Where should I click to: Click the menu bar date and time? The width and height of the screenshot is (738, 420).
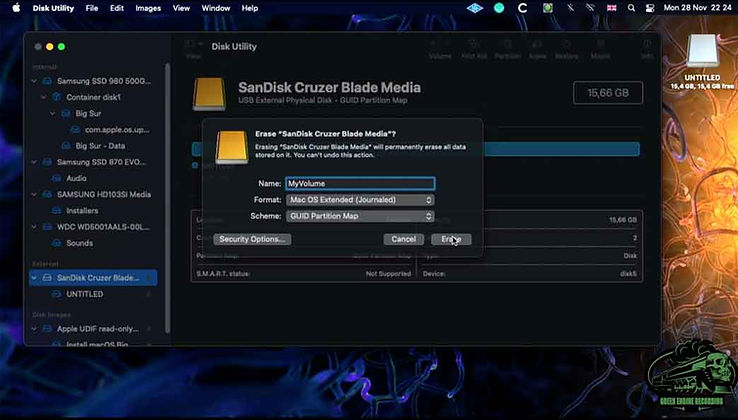tap(698, 8)
